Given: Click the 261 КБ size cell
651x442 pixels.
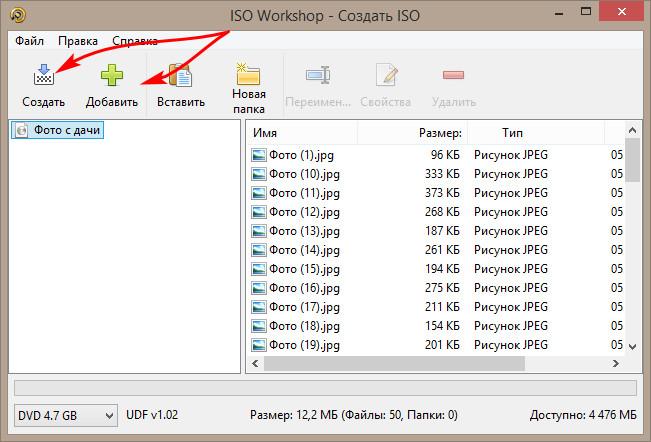Looking at the screenshot, I should pos(442,250).
